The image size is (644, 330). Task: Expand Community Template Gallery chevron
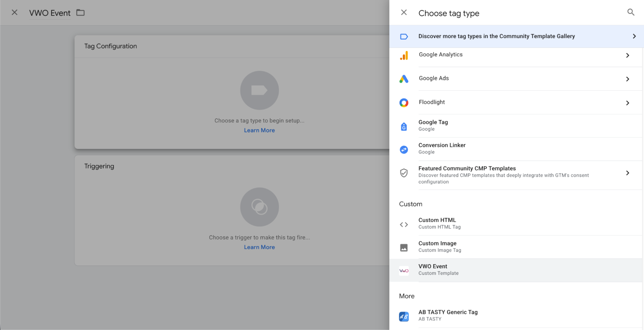[x=634, y=36]
